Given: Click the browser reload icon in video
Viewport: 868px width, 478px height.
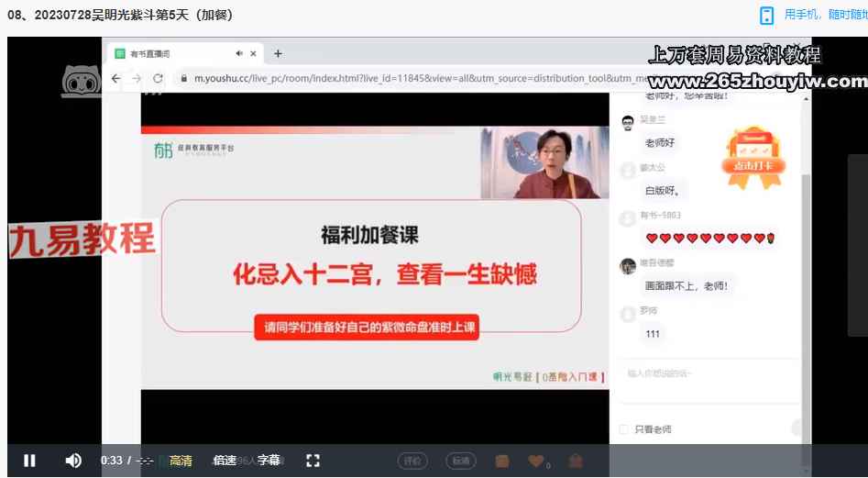Looking at the screenshot, I should [159, 79].
